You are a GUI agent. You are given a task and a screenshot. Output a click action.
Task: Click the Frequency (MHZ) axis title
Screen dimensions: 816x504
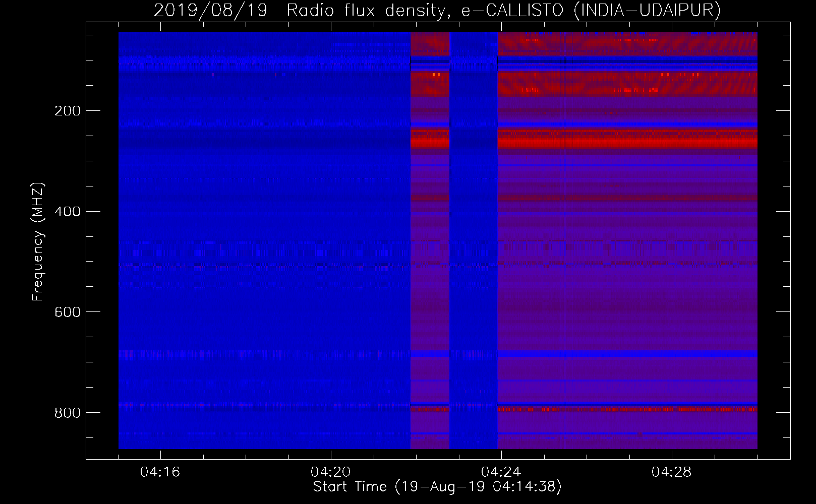pos(38,241)
